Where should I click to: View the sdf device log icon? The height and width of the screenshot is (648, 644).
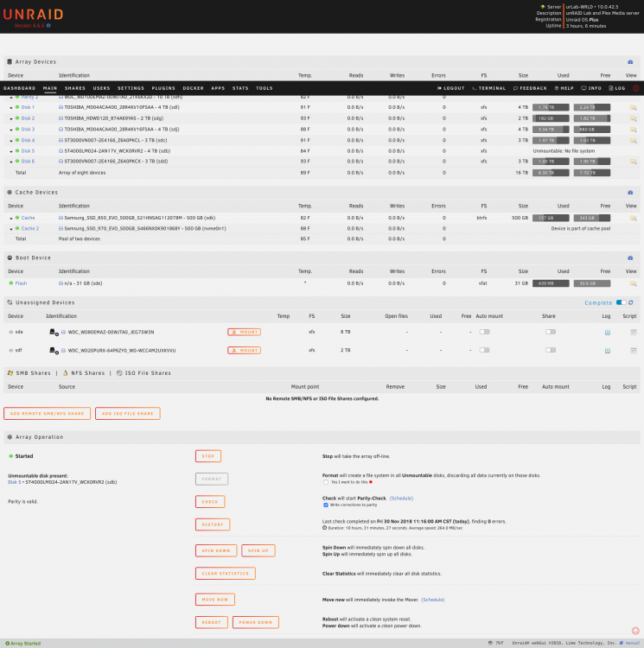click(607, 351)
